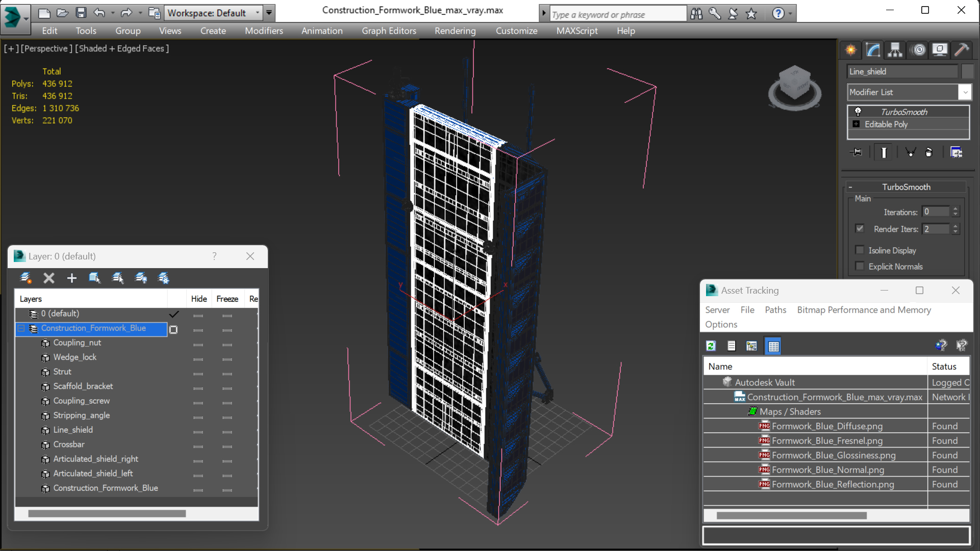980x551 pixels.
Task: Click Shaded + Edged Faces viewport label
Action: [x=122, y=48]
